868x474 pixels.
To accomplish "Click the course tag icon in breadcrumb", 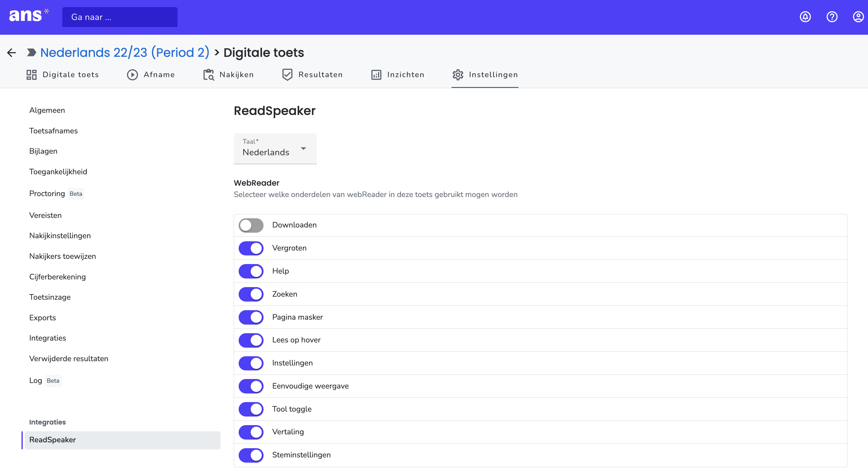I will 32,53.
